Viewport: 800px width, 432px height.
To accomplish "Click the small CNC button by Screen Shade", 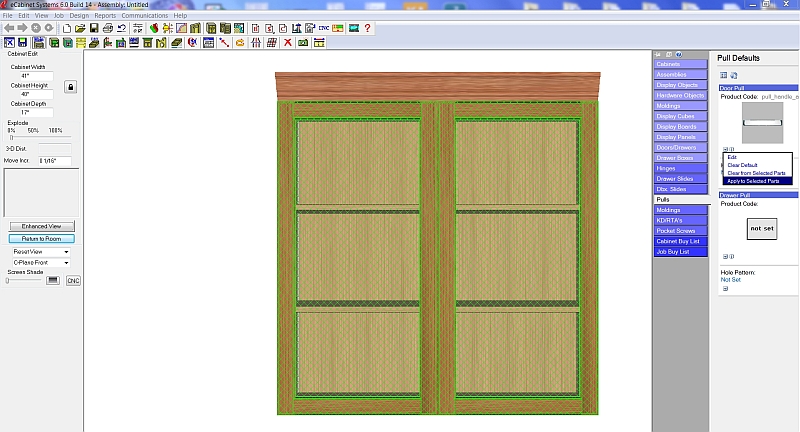I will tap(73, 281).
